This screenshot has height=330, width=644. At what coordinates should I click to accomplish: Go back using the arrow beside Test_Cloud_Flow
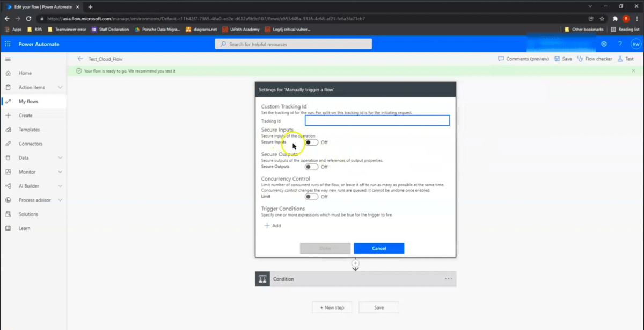point(80,59)
